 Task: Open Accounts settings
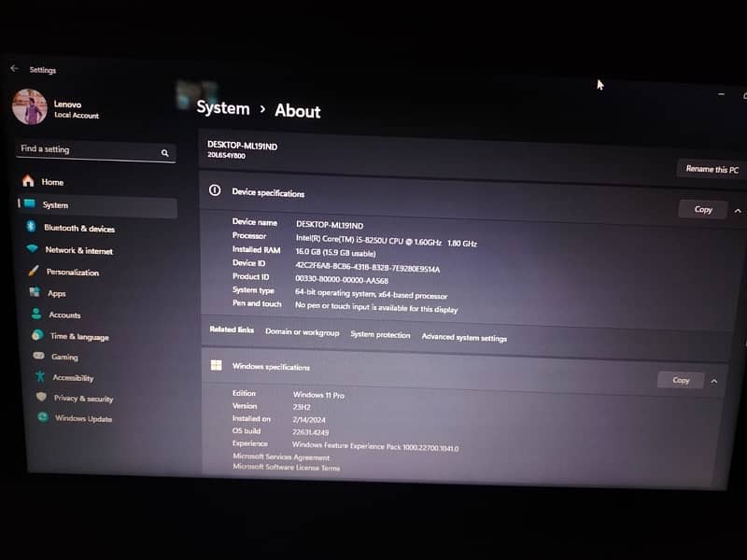coord(64,315)
